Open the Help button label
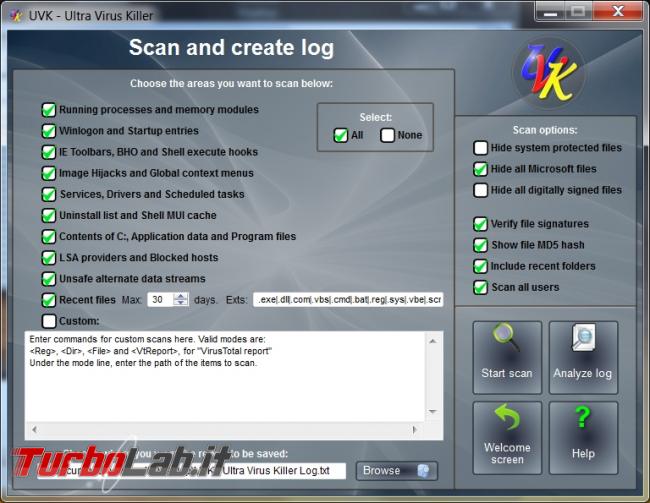The height and width of the screenshot is (503, 650). [x=583, y=454]
